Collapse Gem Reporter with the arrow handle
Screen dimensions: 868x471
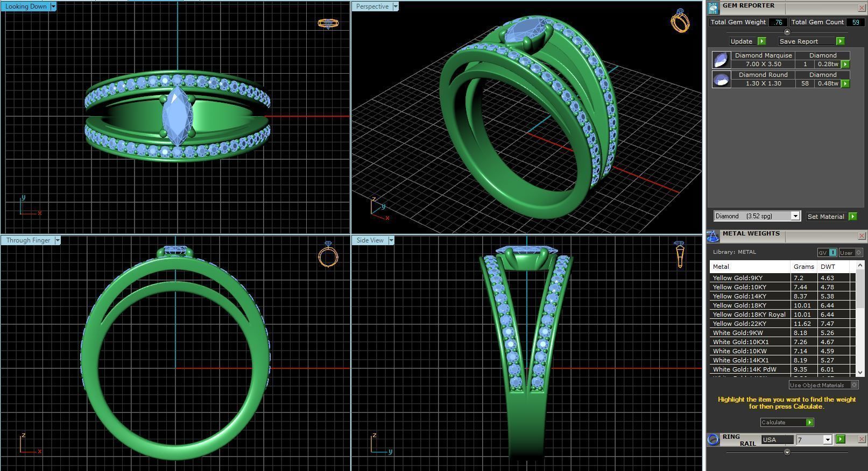tap(787, 32)
